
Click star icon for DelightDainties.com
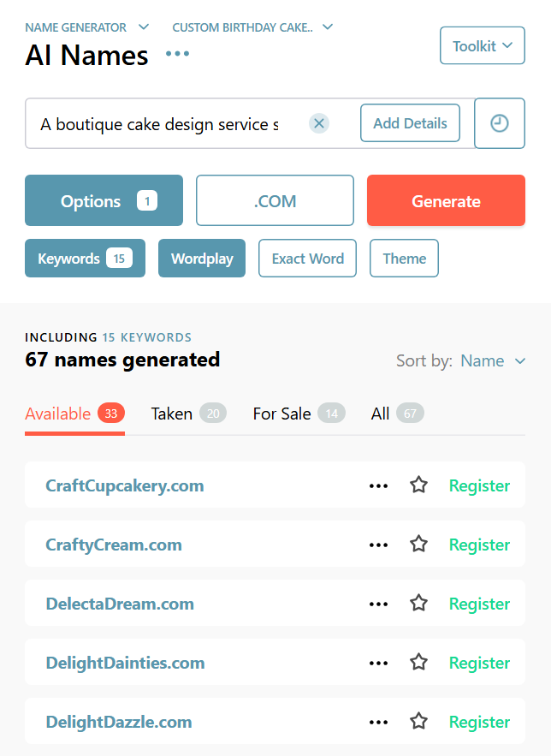(418, 663)
